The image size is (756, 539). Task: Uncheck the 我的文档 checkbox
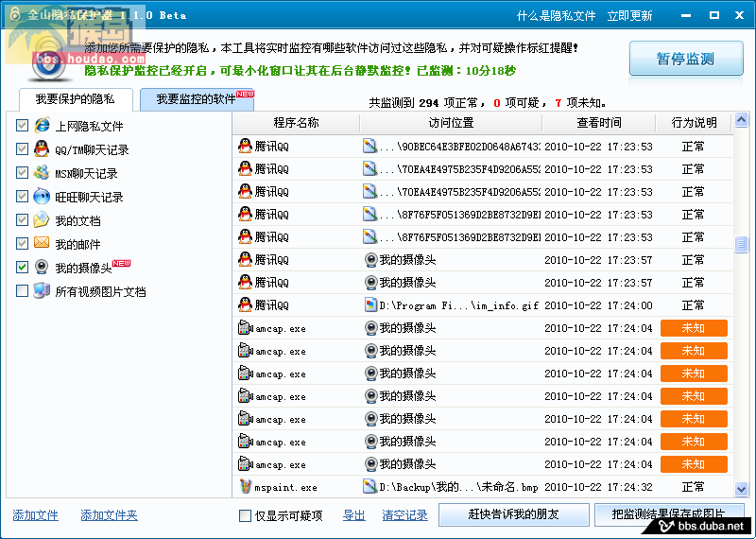[x=22, y=219]
